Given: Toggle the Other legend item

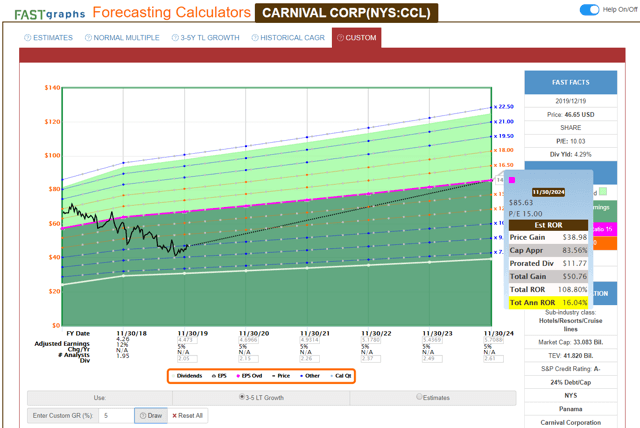Looking at the screenshot, I should click(x=310, y=376).
